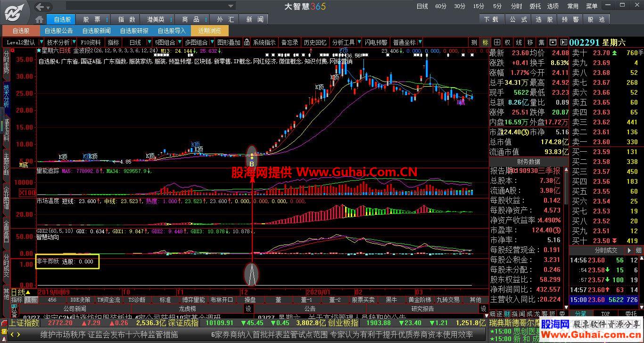
Task: Toggle the 标 marker tool
Action: tap(485, 42)
